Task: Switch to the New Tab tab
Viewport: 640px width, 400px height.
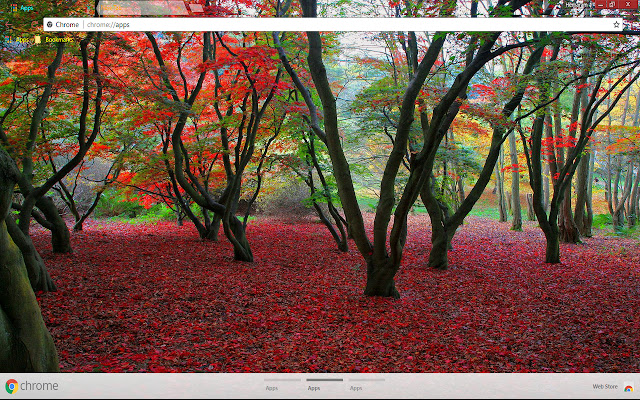Action: [x=143, y=8]
